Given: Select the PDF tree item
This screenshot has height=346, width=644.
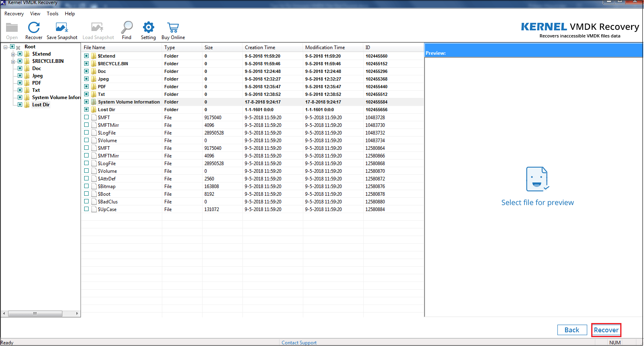Looking at the screenshot, I should coord(37,83).
